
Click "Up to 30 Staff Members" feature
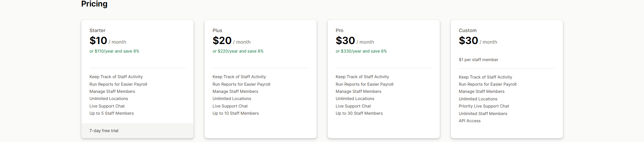tap(359, 113)
